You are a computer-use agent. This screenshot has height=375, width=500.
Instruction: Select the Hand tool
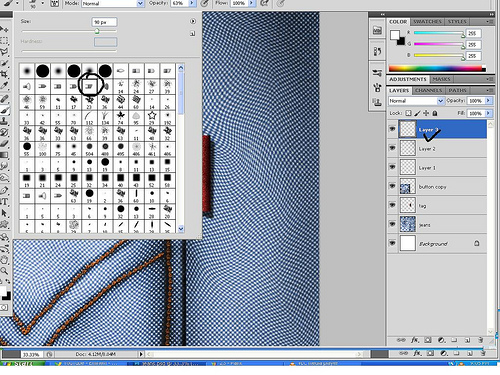coord(4,260)
